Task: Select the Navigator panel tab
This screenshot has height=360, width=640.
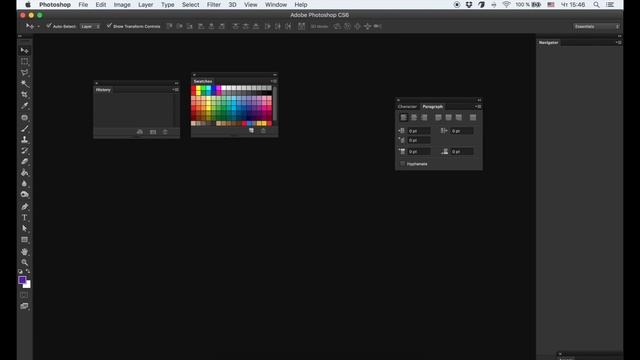Action: [x=549, y=42]
